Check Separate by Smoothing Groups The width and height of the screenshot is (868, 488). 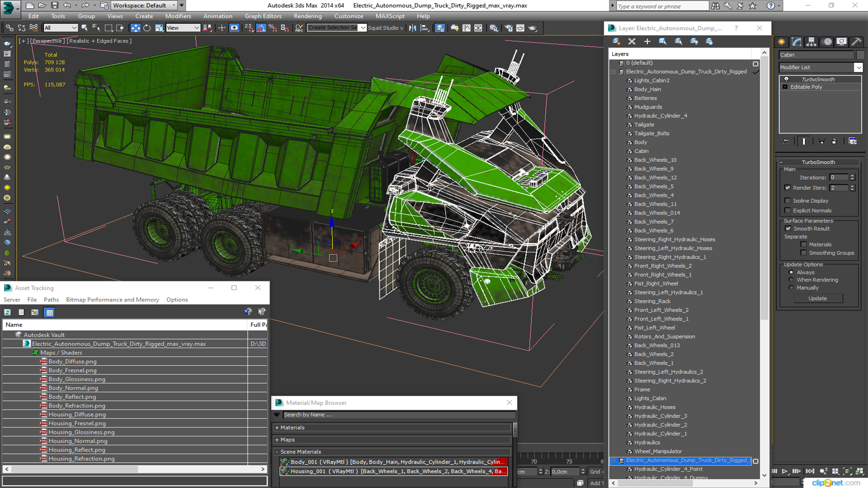pyautogui.click(x=803, y=253)
